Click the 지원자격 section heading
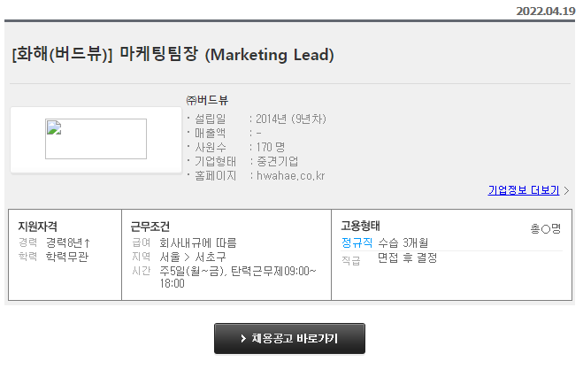583x392 pixels. tap(37, 227)
